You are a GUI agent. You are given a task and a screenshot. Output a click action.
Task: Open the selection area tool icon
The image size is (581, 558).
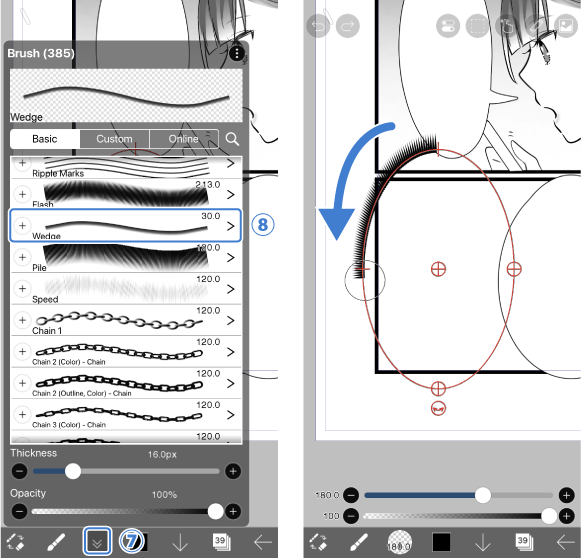click(477, 26)
